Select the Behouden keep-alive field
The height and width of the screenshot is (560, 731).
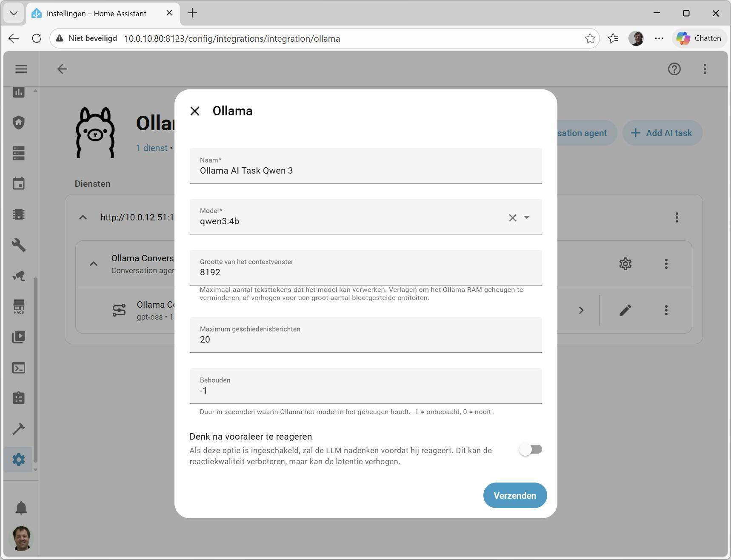point(366,386)
